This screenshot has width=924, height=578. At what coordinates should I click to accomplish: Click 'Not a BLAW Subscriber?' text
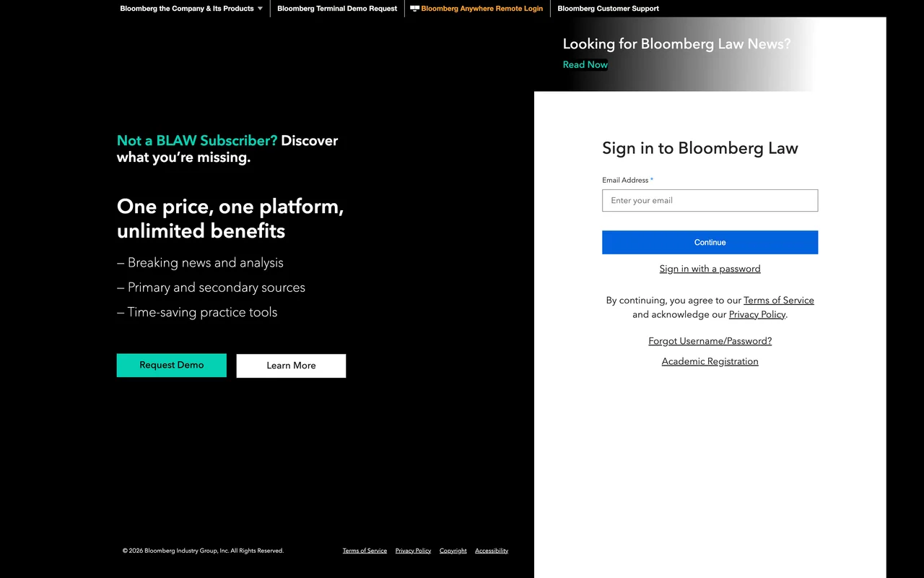[197, 140]
